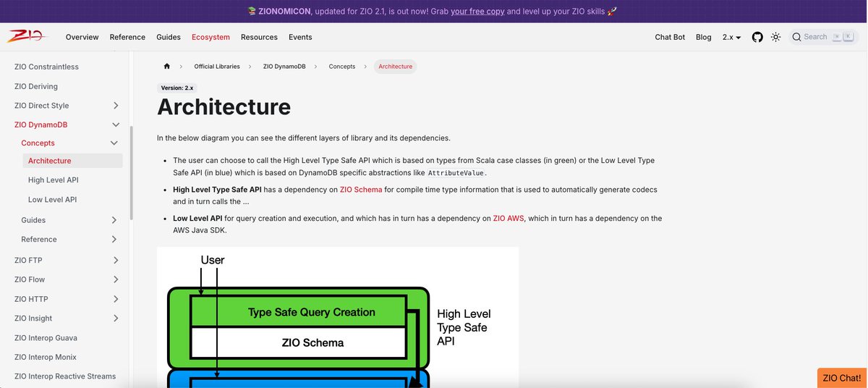Screen dimensions: 868x388
Task: Click the Architecture page heading
Action: (x=224, y=107)
